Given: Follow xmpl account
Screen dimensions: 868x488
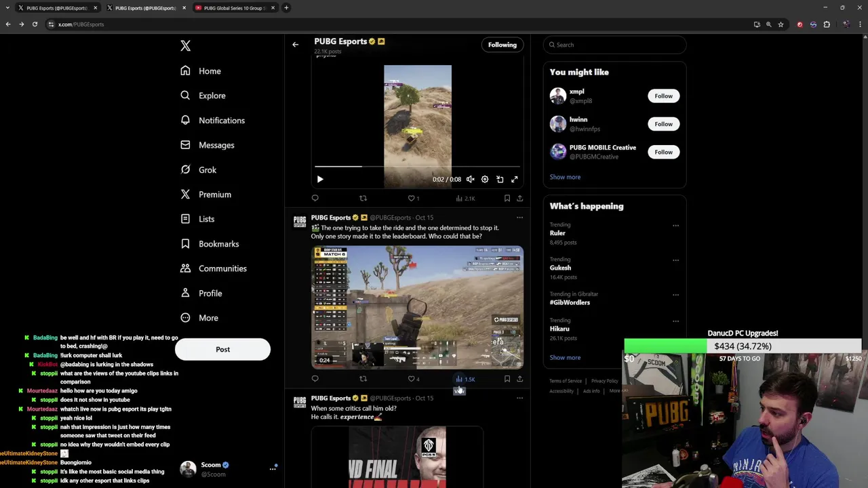Looking at the screenshot, I should [x=663, y=96].
